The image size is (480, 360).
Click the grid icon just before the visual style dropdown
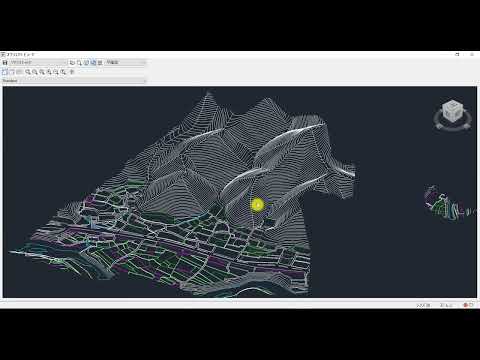(x=100, y=62)
